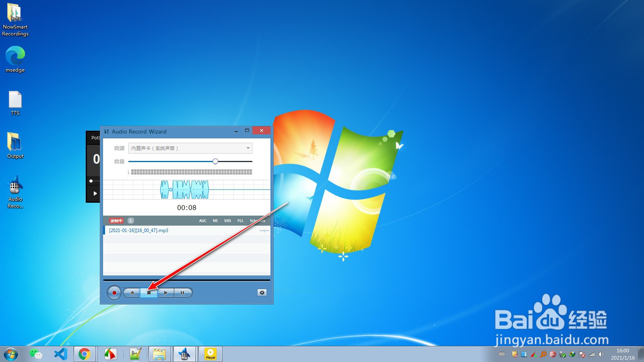This screenshot has width=644, height=362.
Task: Click the blue panel tray icon
Action: pyautogui.click(x=524, y=354)
